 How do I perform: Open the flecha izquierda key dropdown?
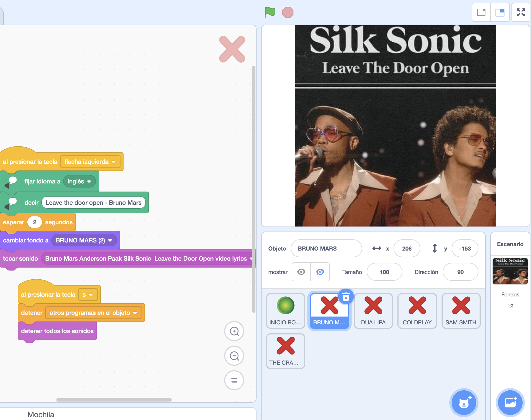pyautogui.click(x=90, y=162)
